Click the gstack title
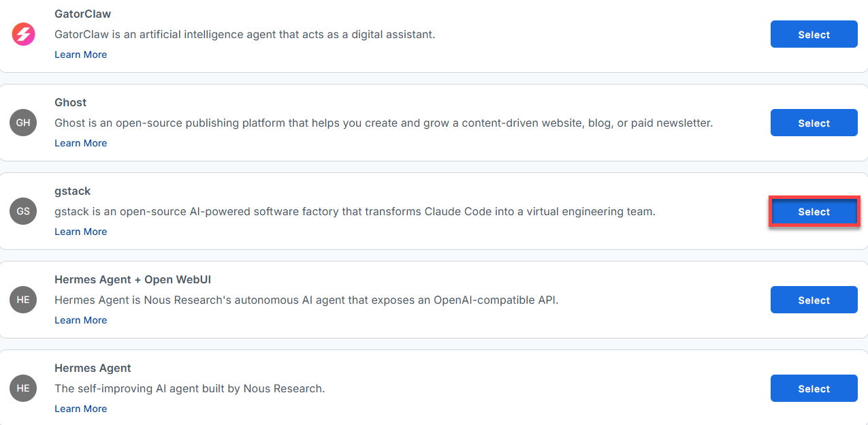The image size is (868, 425). coord(72,191)
